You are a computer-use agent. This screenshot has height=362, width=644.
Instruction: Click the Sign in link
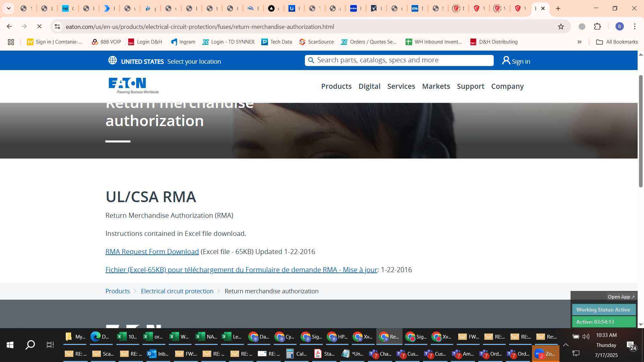pos(521,62)
